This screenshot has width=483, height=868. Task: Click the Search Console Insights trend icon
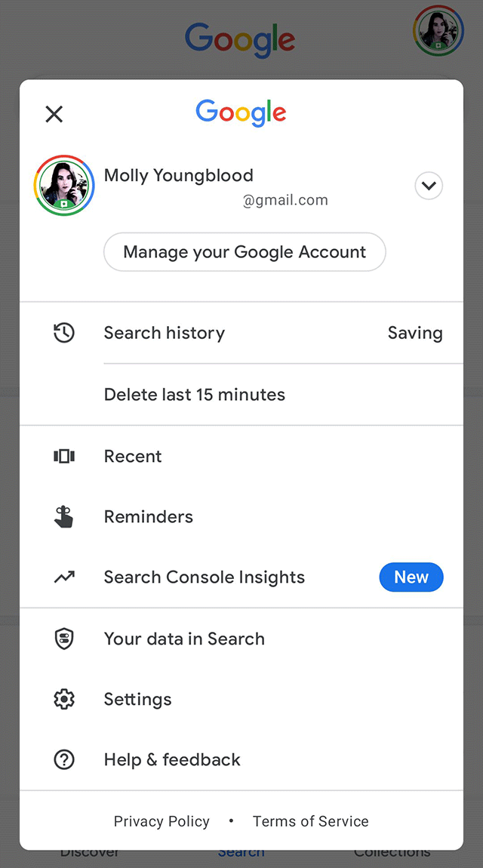[x=64, y=577]
